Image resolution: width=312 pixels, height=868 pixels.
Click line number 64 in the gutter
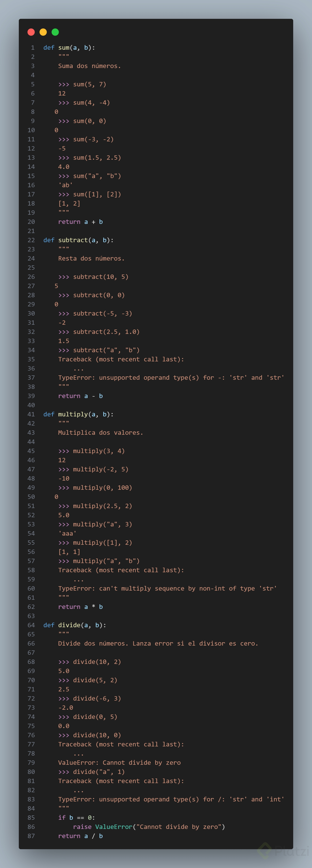click(31, 625)
